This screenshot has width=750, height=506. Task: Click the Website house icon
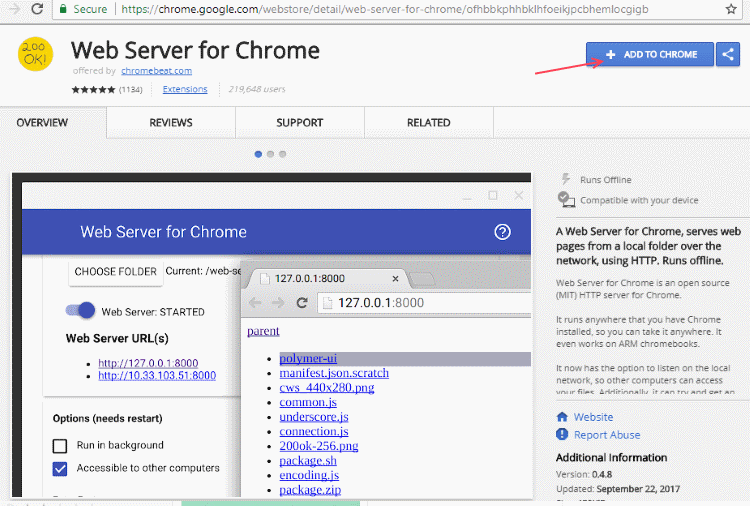[x=562, y=417]
